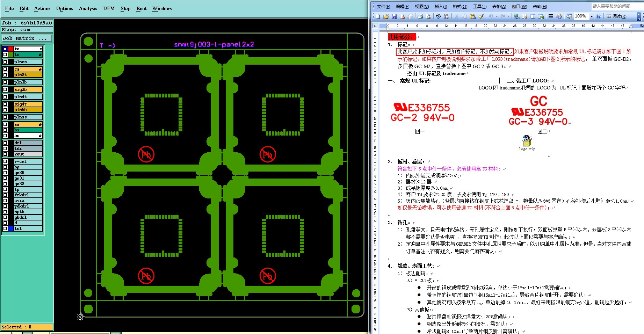Click the red color swatch of layer to
This screenshot has width=644, height=334.
pos(10,49)
